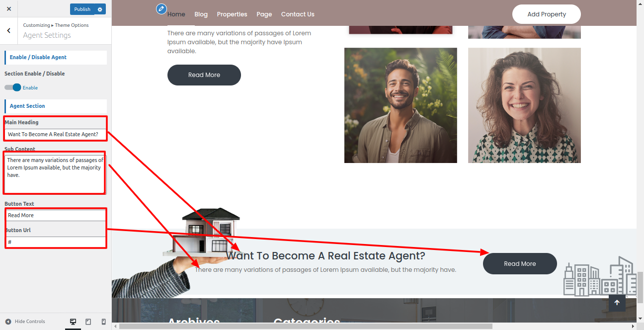Go back using the left chevron arrow
This screenshot has height=330, width=644.
pyautogui.click(x=9, y=31)
